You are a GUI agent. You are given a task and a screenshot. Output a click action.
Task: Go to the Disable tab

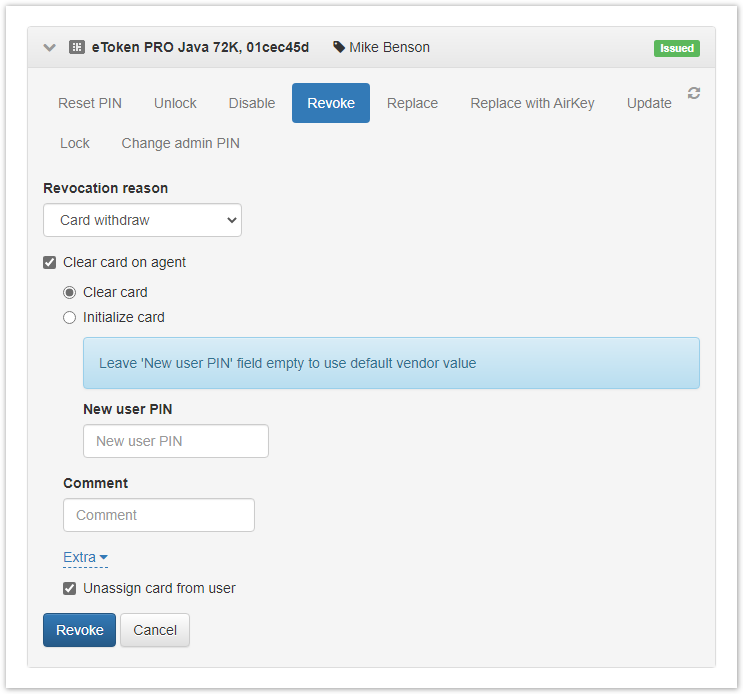click(252, 103)
